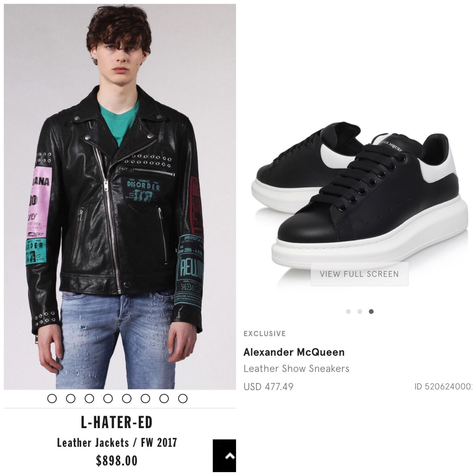Open the Alexander McQueen brand link
The image size is (476, 476).
pos(294,352)
